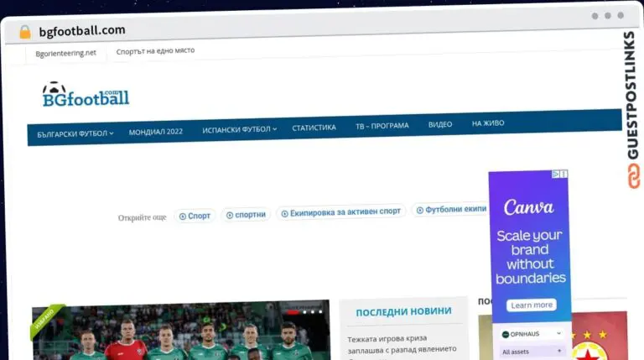644x360 pixels.
Task: Open the featured team photo thumbnail
Action: [x=181, y=331]
